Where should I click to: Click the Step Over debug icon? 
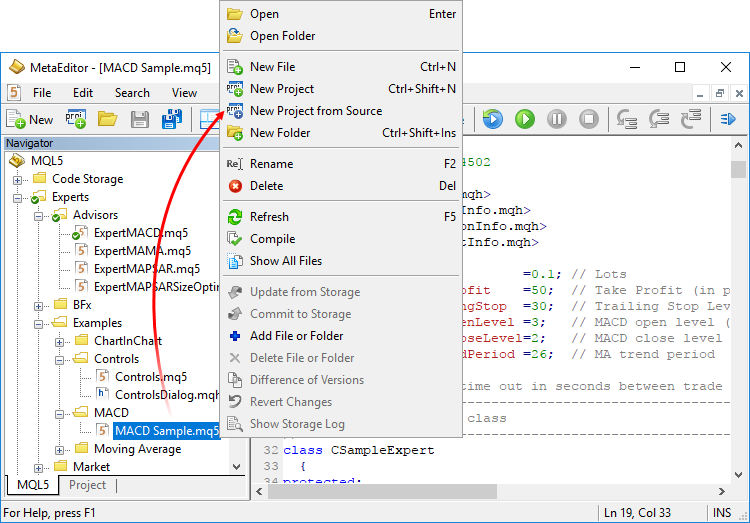(659, 119)
